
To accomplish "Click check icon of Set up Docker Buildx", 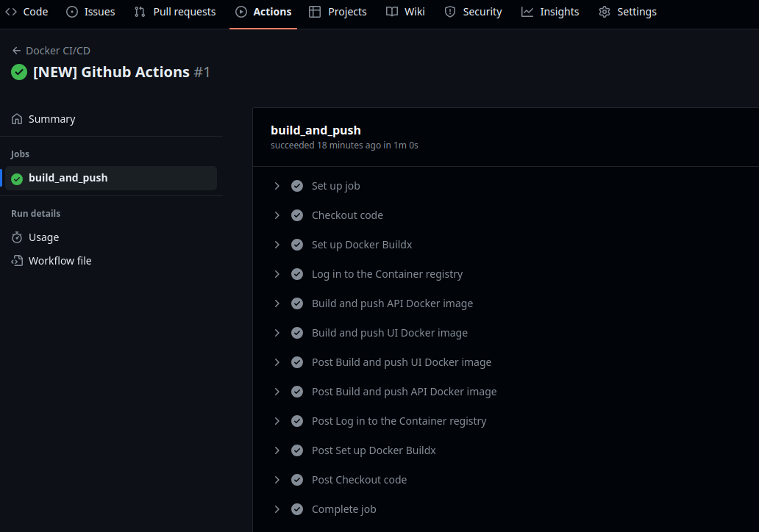I will (x=297, y=245).
